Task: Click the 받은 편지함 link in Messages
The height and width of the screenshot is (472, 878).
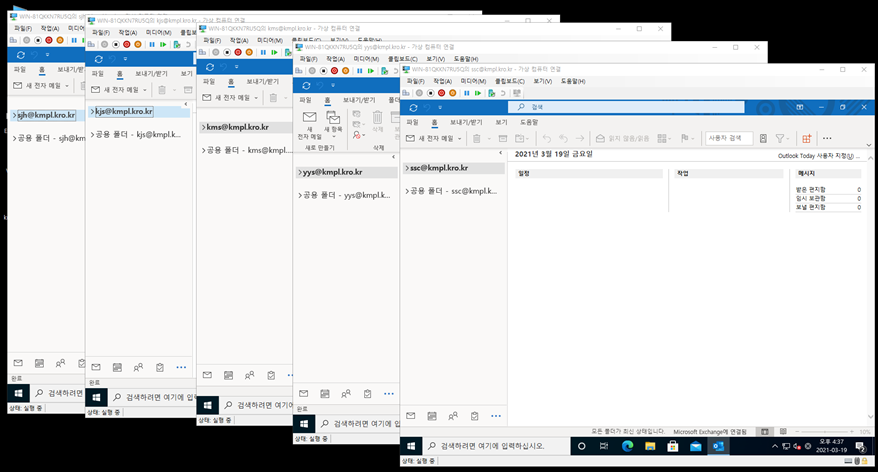Action: point(810,190)
